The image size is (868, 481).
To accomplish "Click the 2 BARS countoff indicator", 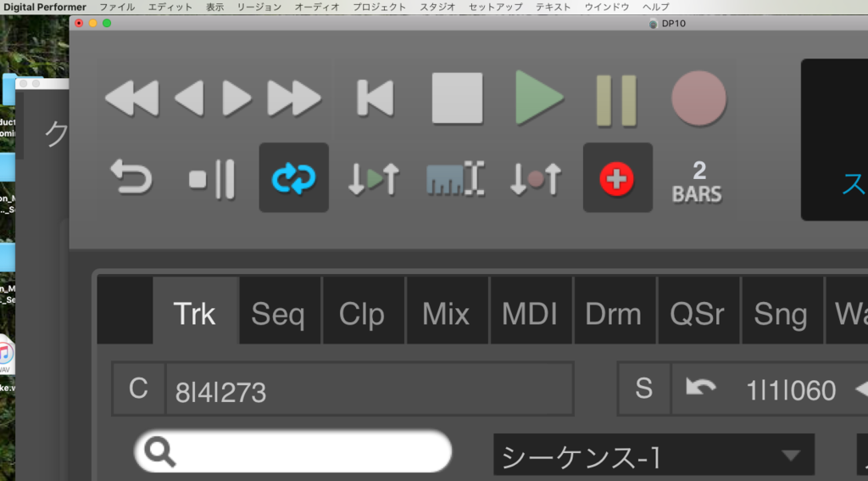I will coord(698,182).
